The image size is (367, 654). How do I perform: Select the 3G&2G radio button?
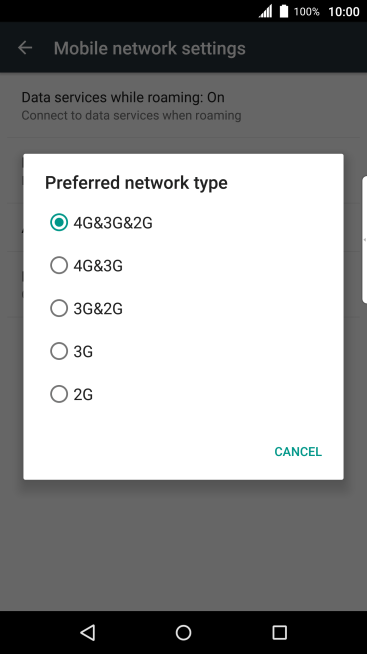pos(59,308)
